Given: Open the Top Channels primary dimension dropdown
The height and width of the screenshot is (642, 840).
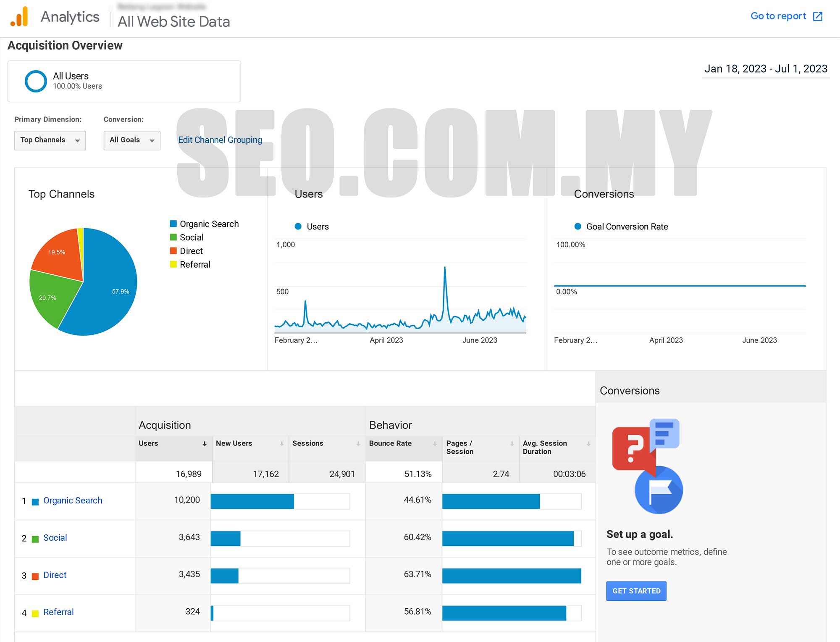Looking at the screenshot, I should (x=50, y=140).
